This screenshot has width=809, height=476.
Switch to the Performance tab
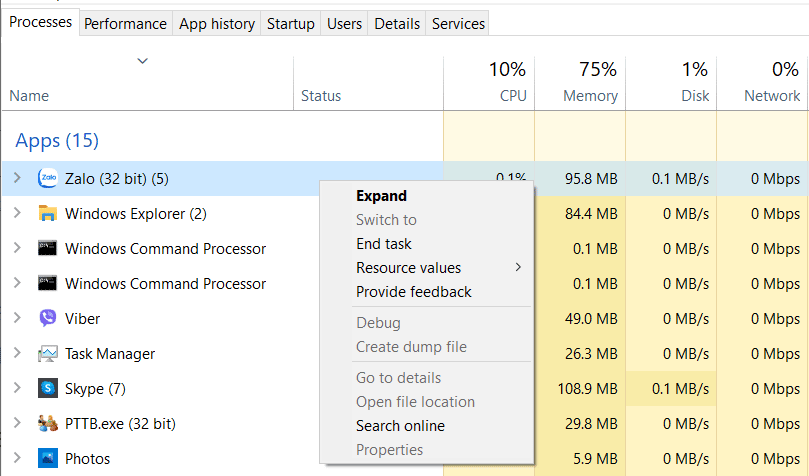[125, 23]
